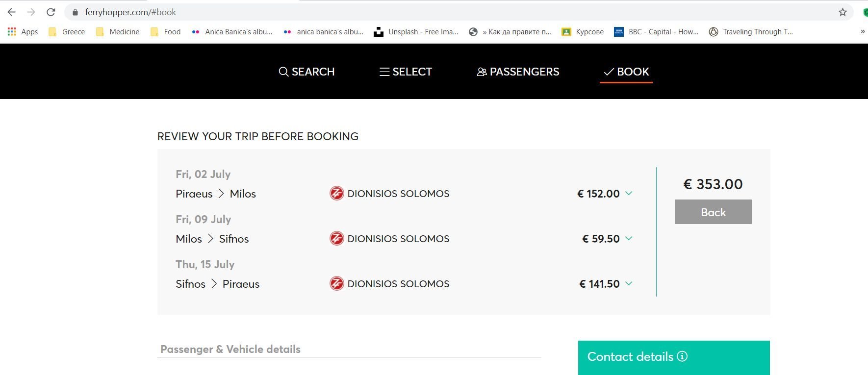Switch to the PASSENGERS step
This screenshot has height=375, width=868.
[x=518, y=72]
